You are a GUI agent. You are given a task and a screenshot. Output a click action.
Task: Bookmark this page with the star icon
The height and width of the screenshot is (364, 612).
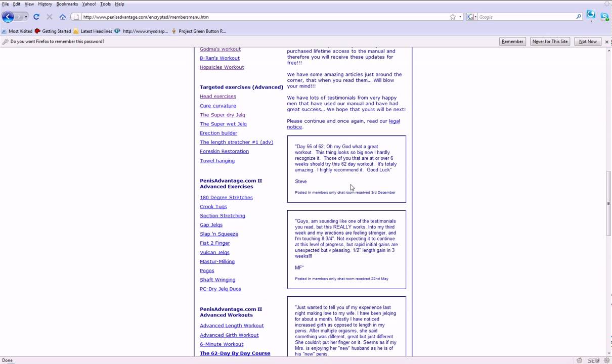453,17
